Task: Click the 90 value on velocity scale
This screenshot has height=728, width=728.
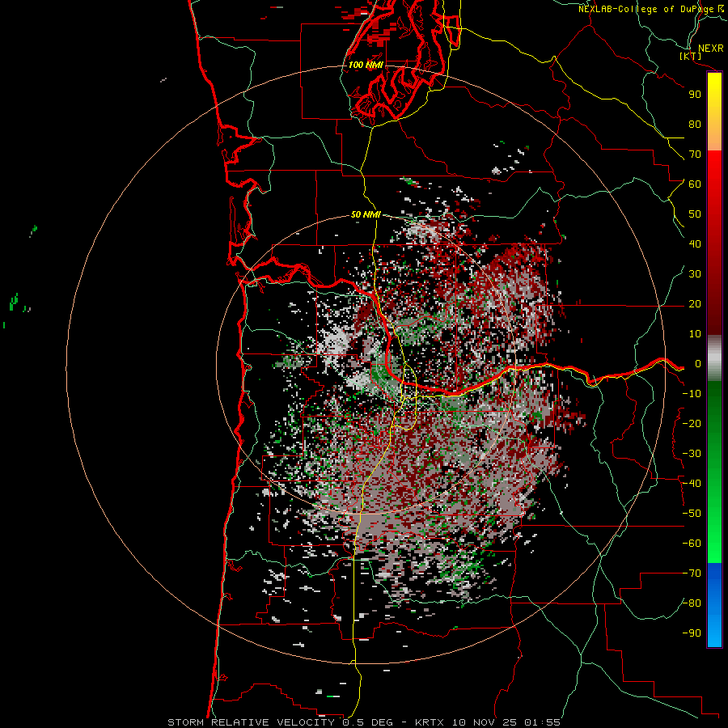Action: [x=695, y=95]
